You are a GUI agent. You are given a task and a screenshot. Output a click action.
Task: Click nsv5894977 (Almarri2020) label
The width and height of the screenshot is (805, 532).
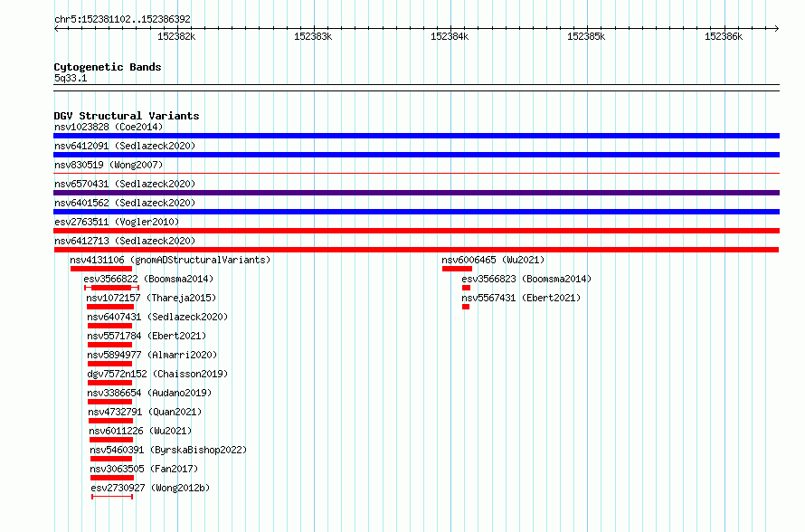[x=152, y=355]
